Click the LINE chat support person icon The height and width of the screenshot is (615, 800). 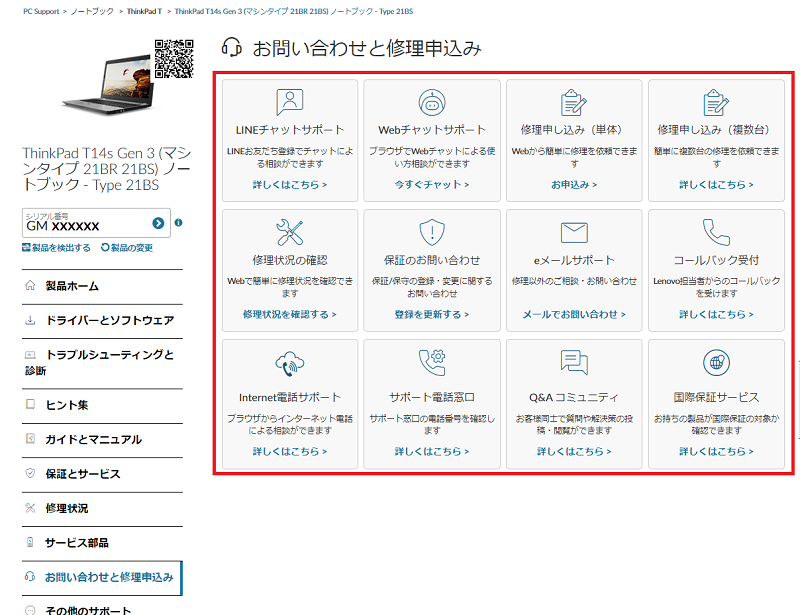(x=289, y=102)
